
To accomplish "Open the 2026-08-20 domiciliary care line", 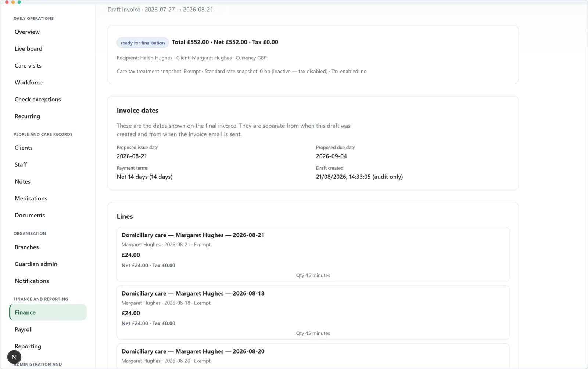I will (x=313, y=356).
